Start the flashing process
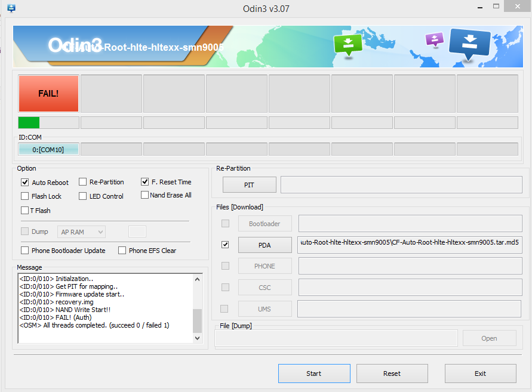 (314, 374)
